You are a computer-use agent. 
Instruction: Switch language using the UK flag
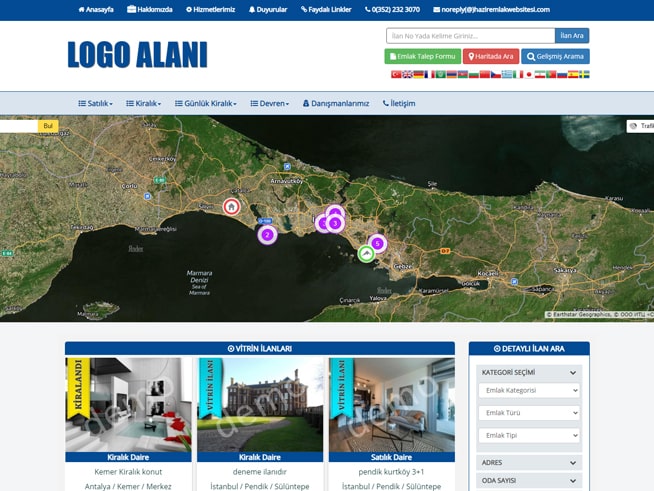pos(407,74)
